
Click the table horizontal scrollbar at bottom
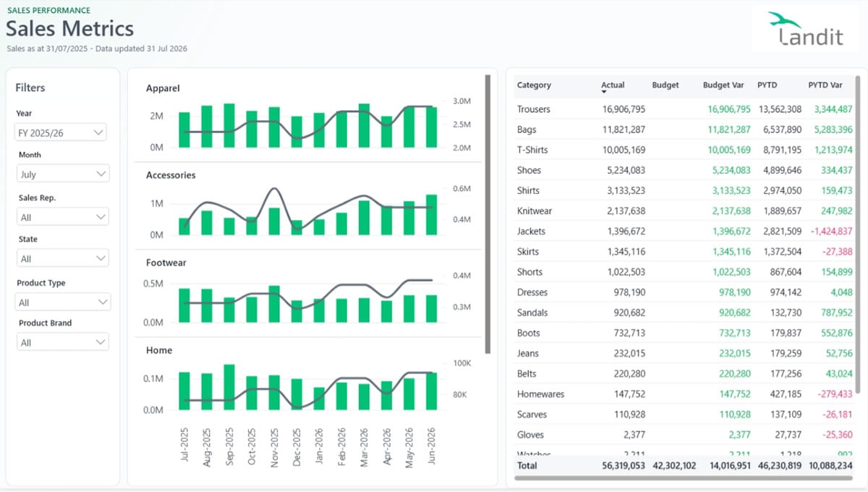coord(684,478)
